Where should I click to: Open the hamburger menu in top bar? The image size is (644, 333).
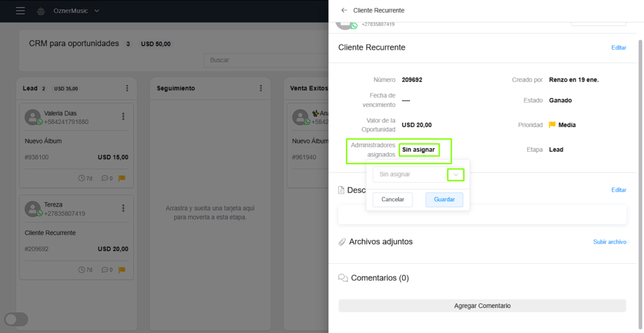point(21,11)
